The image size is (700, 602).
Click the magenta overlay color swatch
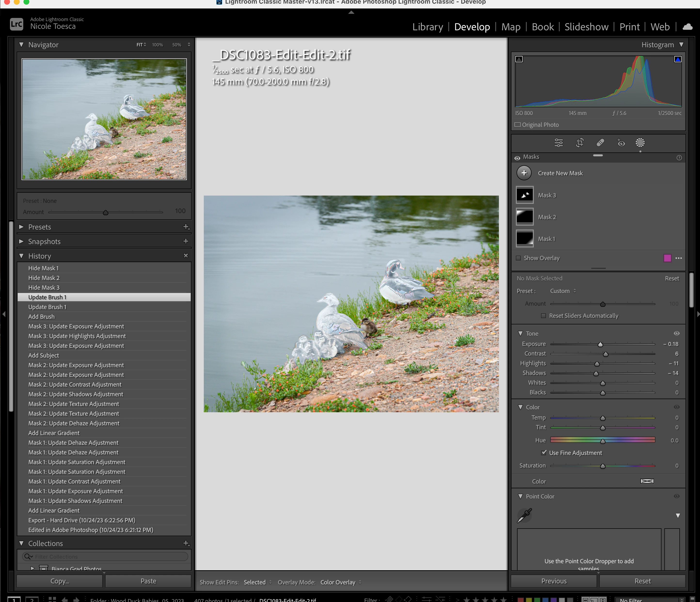pyautogui.click(x=667, y=258)
